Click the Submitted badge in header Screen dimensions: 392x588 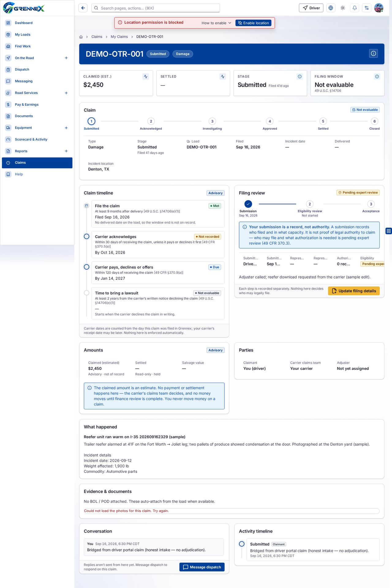coord(158,54)
